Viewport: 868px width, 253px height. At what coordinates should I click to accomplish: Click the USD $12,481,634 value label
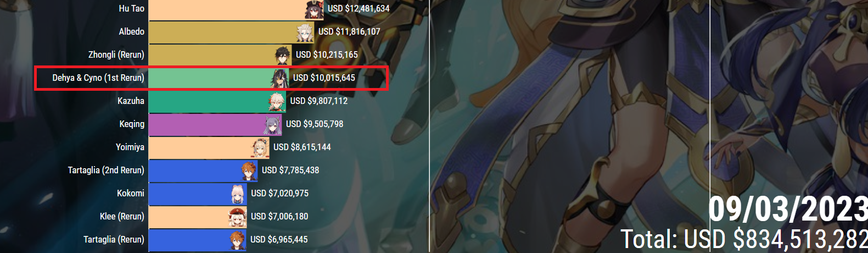point(359,9)
